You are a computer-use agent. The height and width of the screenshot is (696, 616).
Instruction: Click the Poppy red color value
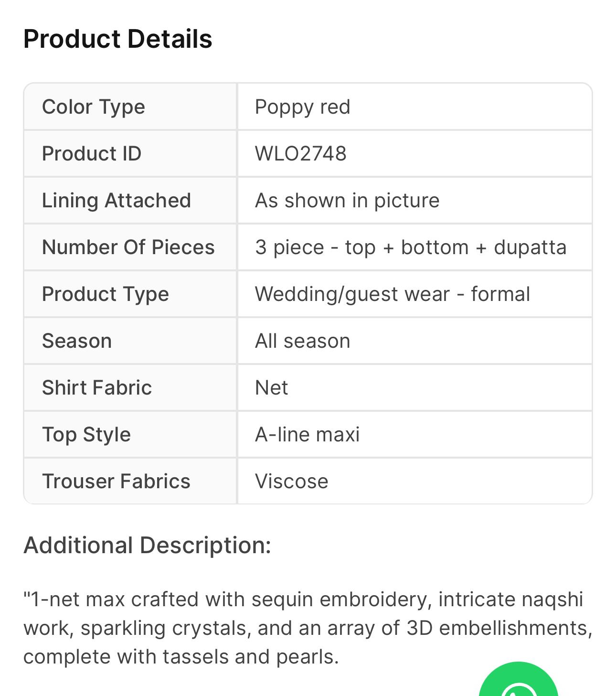coord(302,107)
